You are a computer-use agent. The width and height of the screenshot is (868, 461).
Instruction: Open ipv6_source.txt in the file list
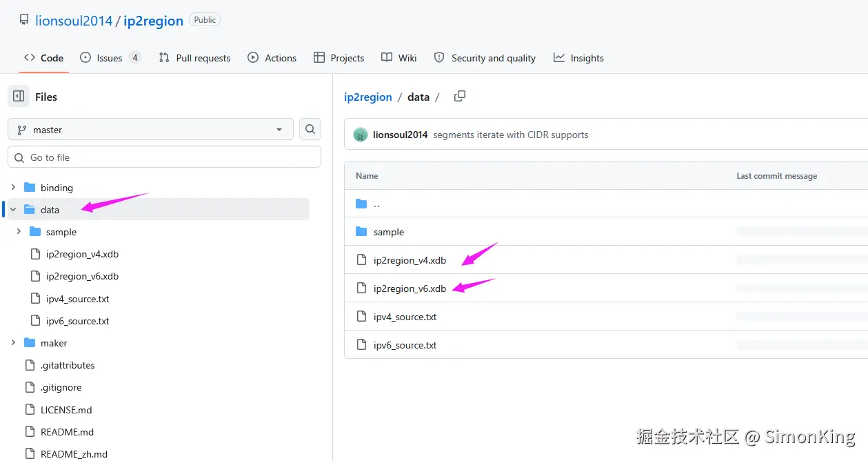405,345
